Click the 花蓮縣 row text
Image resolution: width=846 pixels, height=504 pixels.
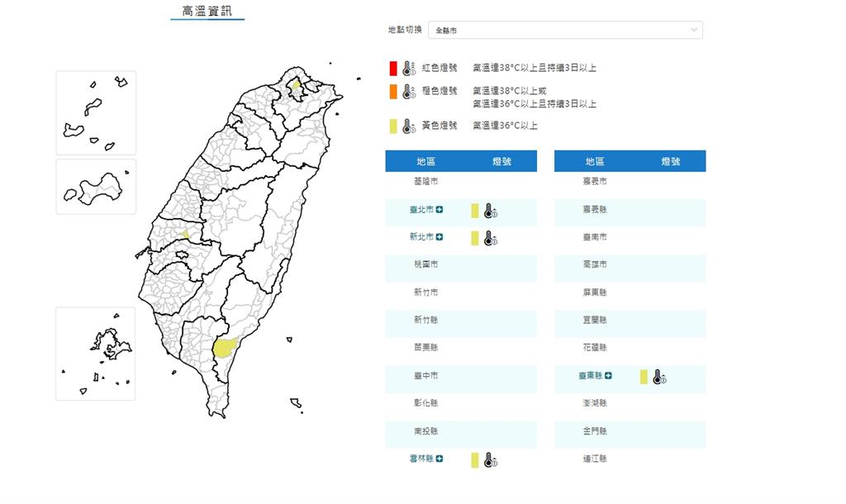595,348
